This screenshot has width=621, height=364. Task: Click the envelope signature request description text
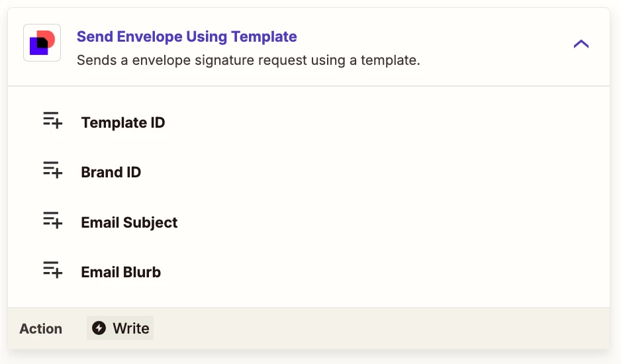pos(248,60)
